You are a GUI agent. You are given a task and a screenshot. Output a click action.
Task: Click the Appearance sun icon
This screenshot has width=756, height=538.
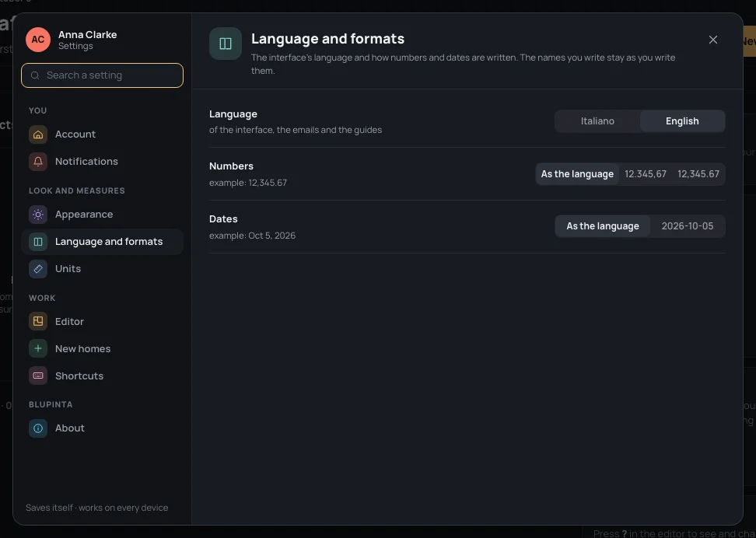click(38, 215)
